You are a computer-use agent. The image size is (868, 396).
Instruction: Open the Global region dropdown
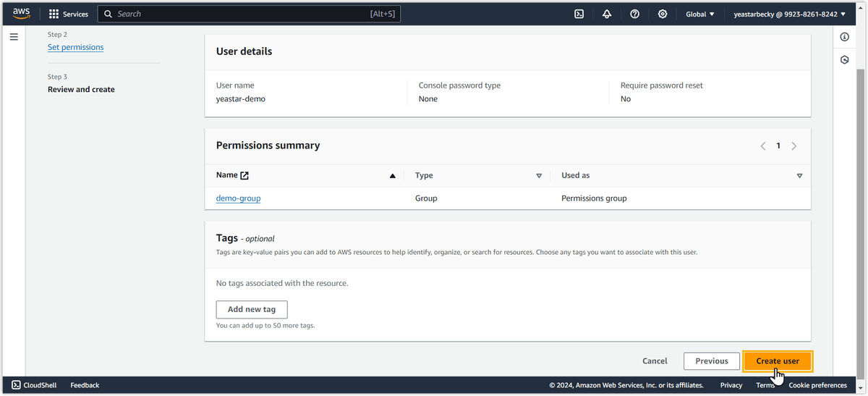(x=699, y=14)
